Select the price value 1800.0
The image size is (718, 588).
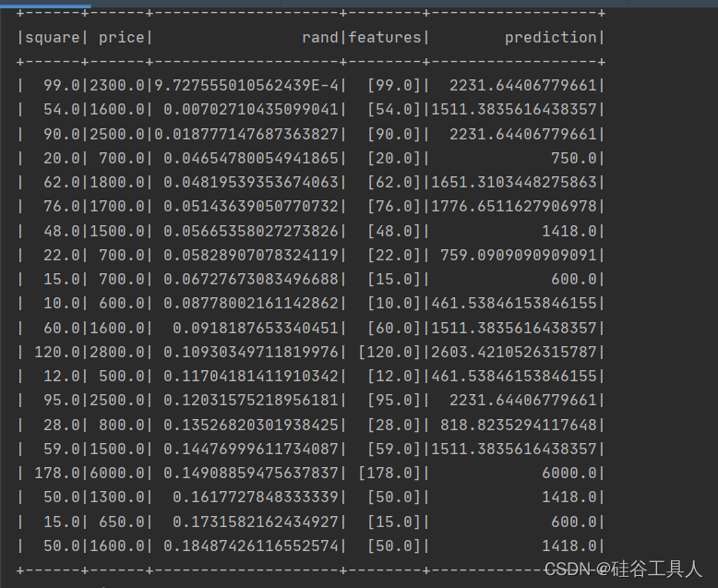[x=117, y=182]
